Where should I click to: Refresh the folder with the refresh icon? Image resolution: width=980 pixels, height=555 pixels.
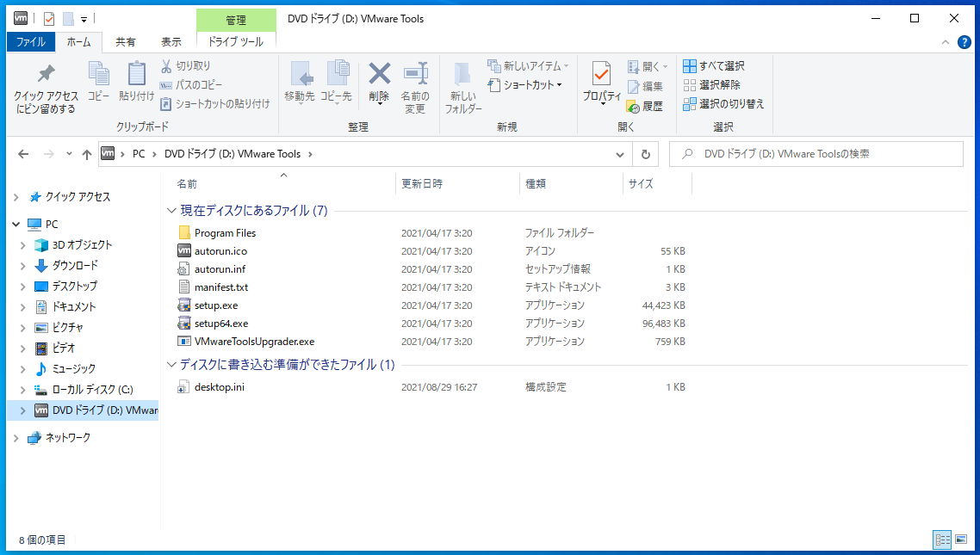[x=646, y=153]
